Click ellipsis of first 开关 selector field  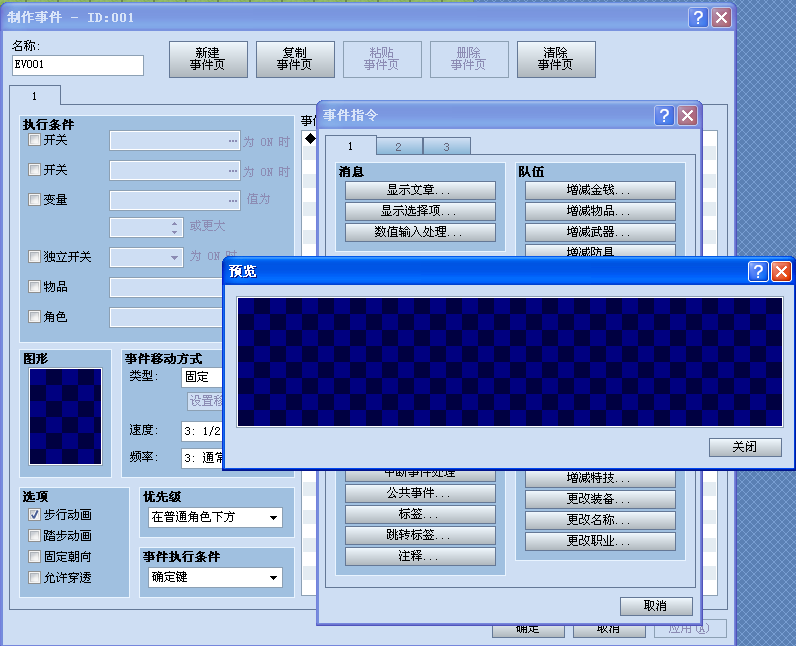click(x=233, y=141)
